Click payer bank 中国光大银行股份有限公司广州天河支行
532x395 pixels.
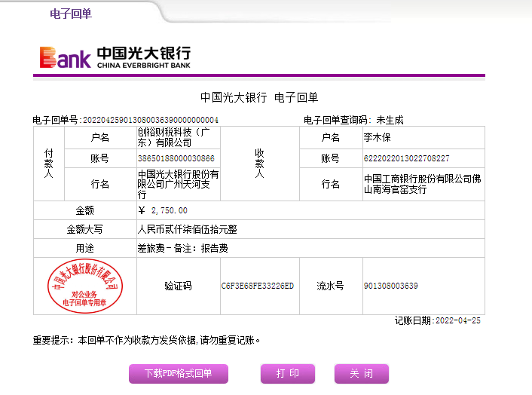point(178,184)
